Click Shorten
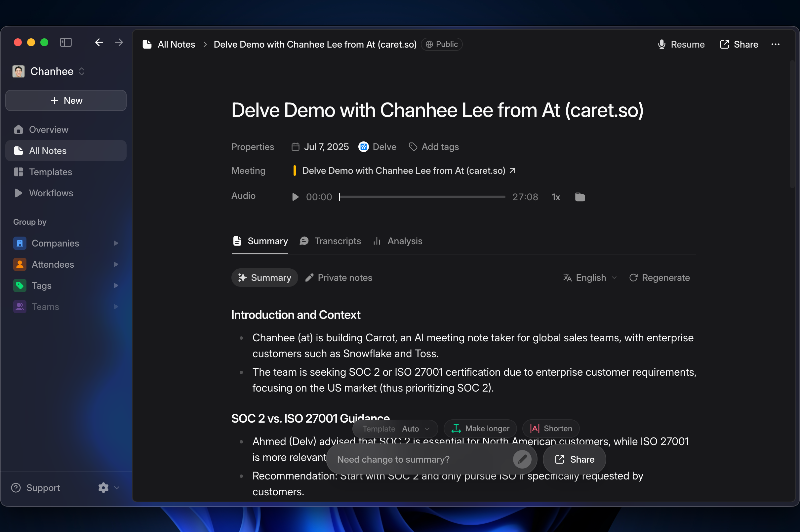The image size is (800, 532). point(551,429)
